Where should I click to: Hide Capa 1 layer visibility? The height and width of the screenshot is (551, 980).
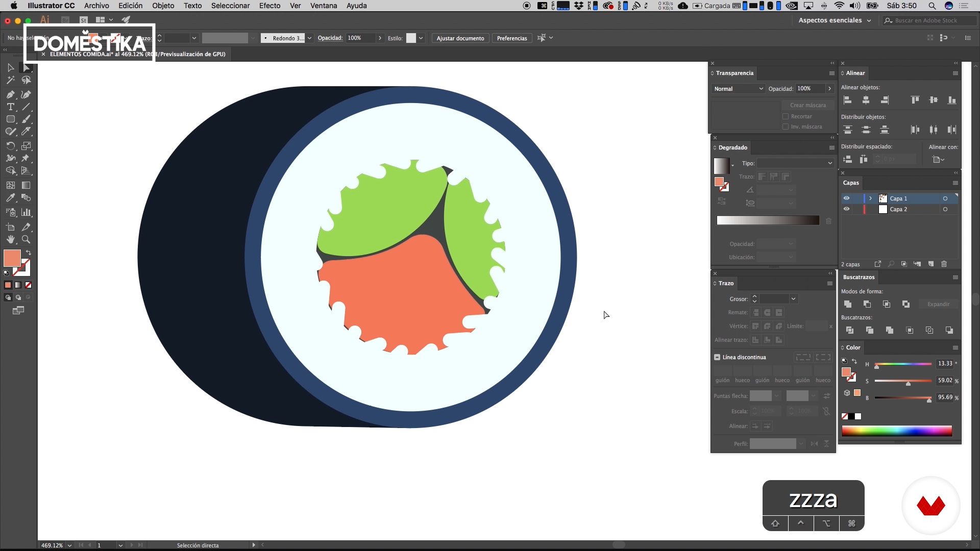click(x=846, y=198)
